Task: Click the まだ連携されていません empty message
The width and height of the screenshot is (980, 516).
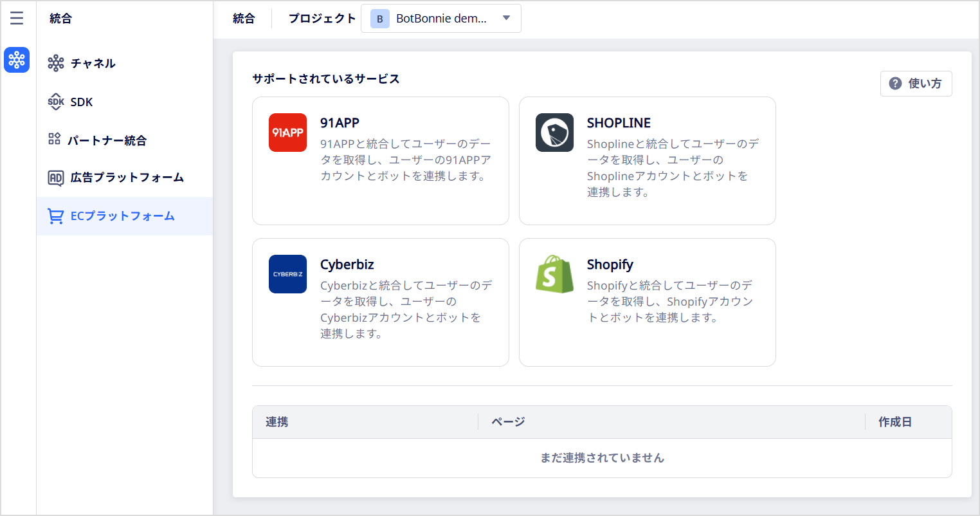Action: tap(602, 458)
